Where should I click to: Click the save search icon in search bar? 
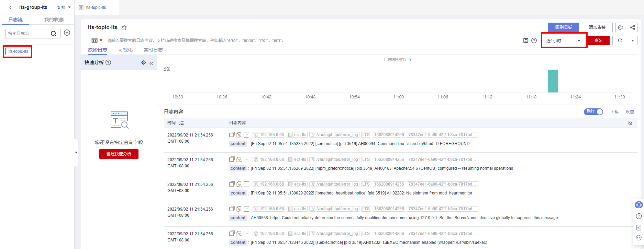525,40
